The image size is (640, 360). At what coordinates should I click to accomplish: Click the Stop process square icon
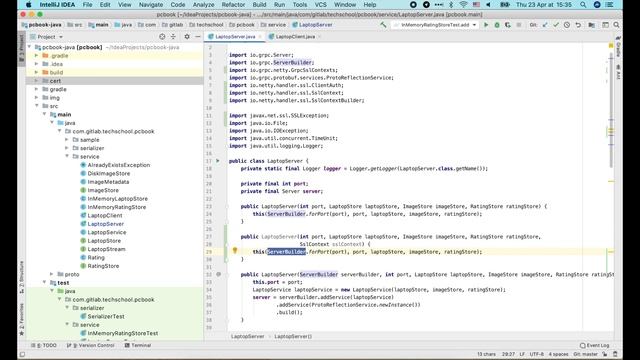click(x=519, y=25)
